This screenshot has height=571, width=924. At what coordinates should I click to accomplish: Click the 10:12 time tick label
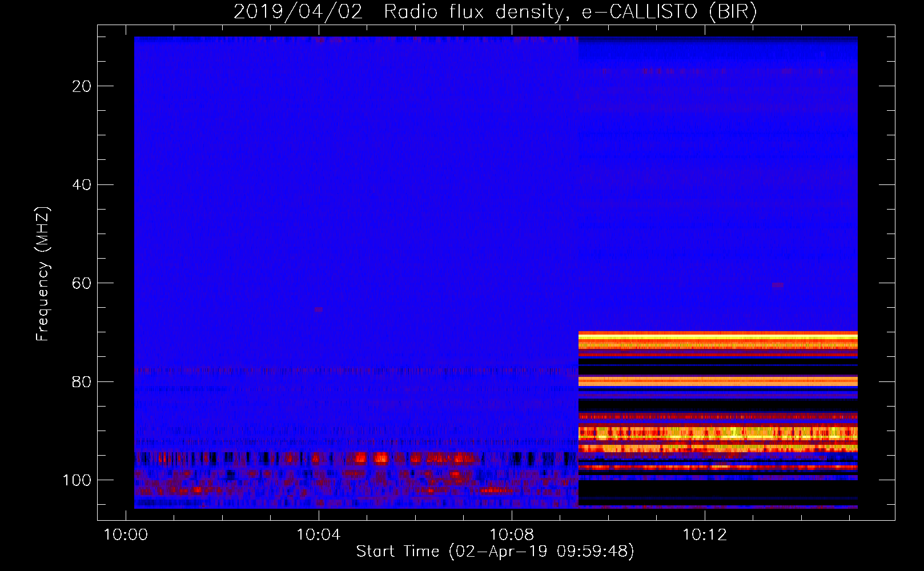(705, 534)
